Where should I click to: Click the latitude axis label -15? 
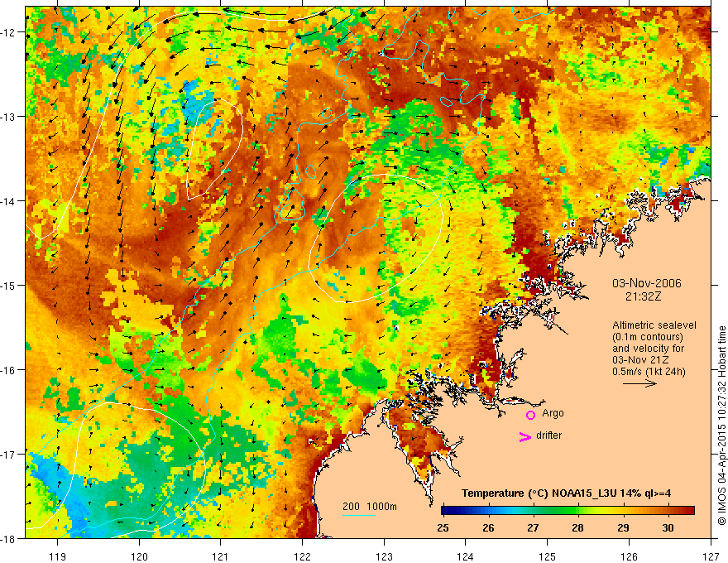[8, 285]
